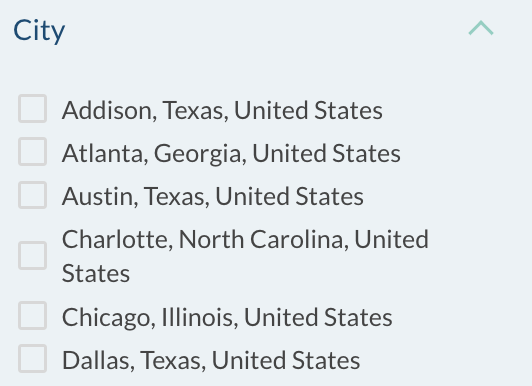Tick the Austin, Texas checkbox
This screenshot has height=386, width=532.
33,195
